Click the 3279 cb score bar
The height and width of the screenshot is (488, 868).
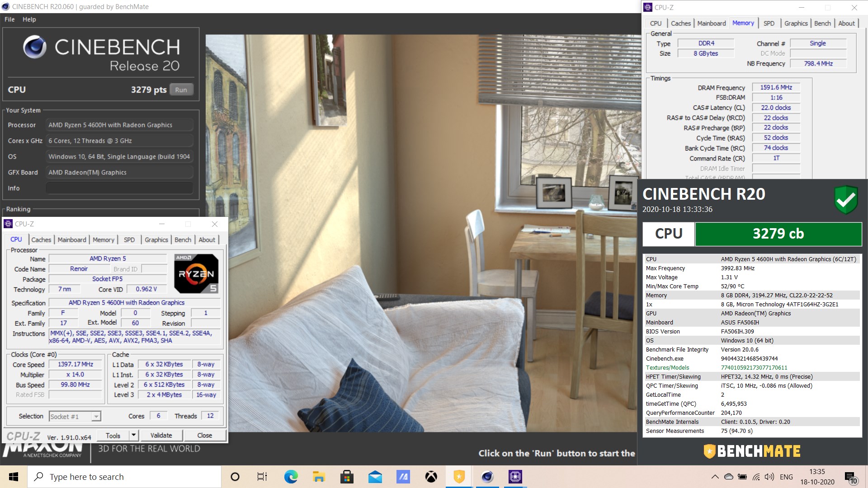[x=778, y=234]
